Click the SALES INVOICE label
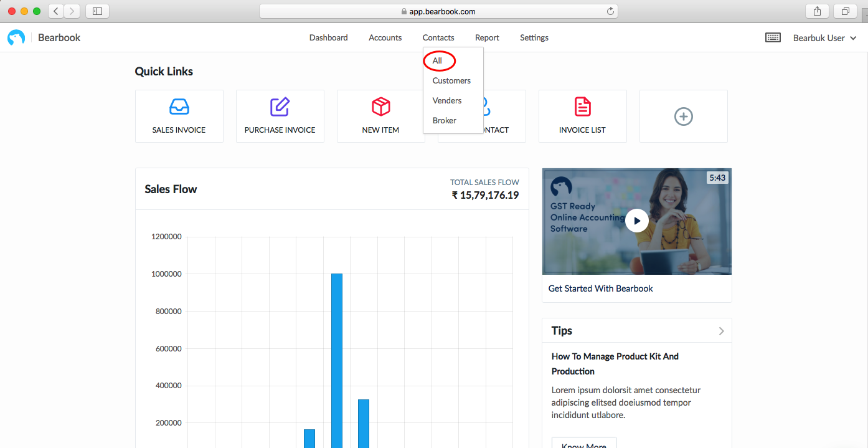Screen dimensions: 868x448 179,130
